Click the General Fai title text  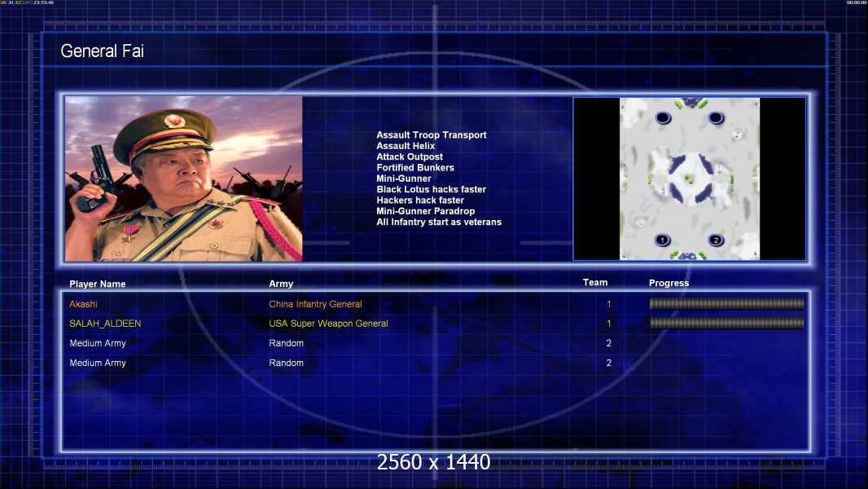102,51
